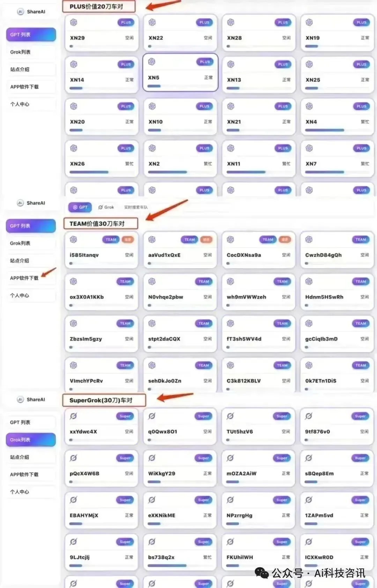Click the usage bar on XN26 card
Image resolution: width=377 pixels, height=588 pixels.
click(89, 172)
